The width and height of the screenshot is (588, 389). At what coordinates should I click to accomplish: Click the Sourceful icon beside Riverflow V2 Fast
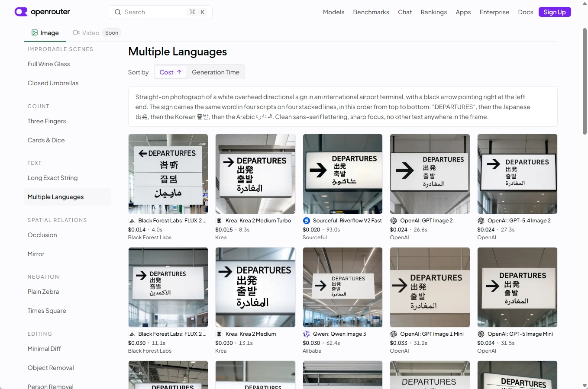point(307,221)
